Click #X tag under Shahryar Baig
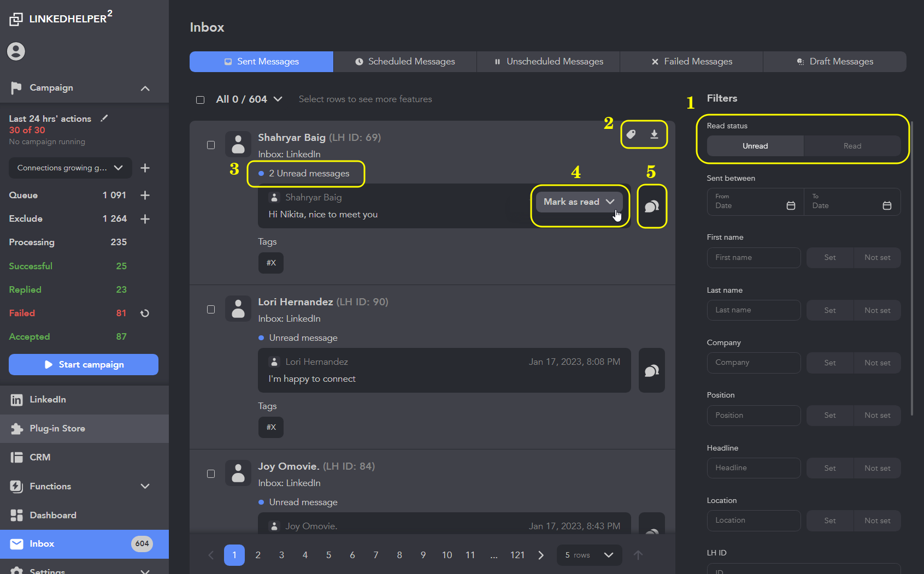Viewport: 924px width, 574px height. click(271, 263)
